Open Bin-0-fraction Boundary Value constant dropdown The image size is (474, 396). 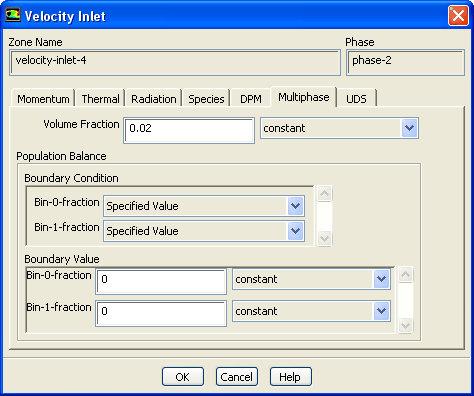(x=311, y=279)
